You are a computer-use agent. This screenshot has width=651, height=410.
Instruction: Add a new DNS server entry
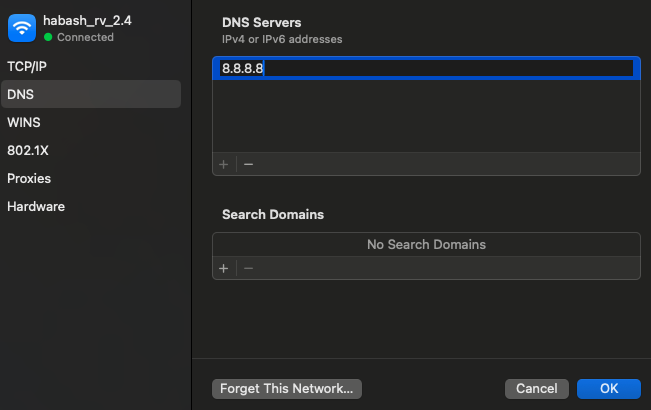[x=224, y=164]
